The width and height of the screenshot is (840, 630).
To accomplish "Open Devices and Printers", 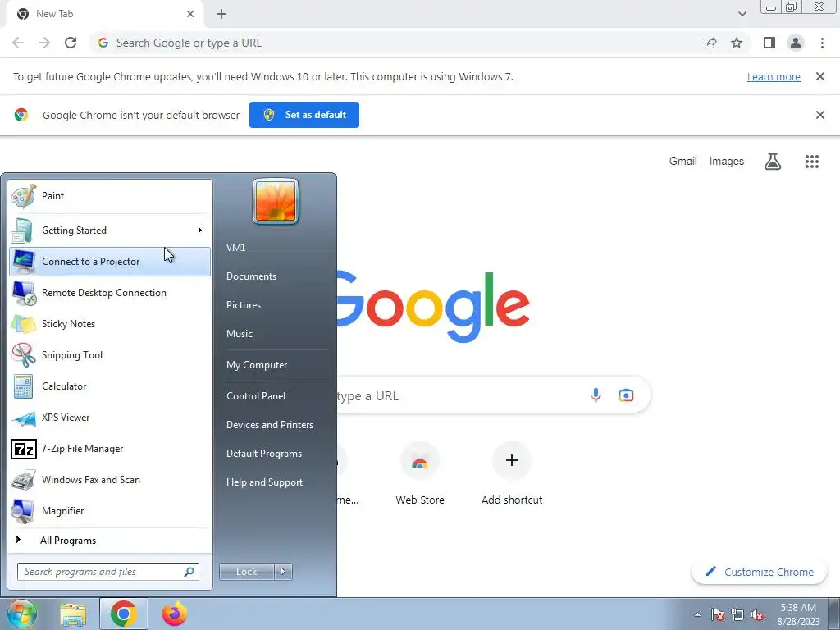I will pos(270,425).
